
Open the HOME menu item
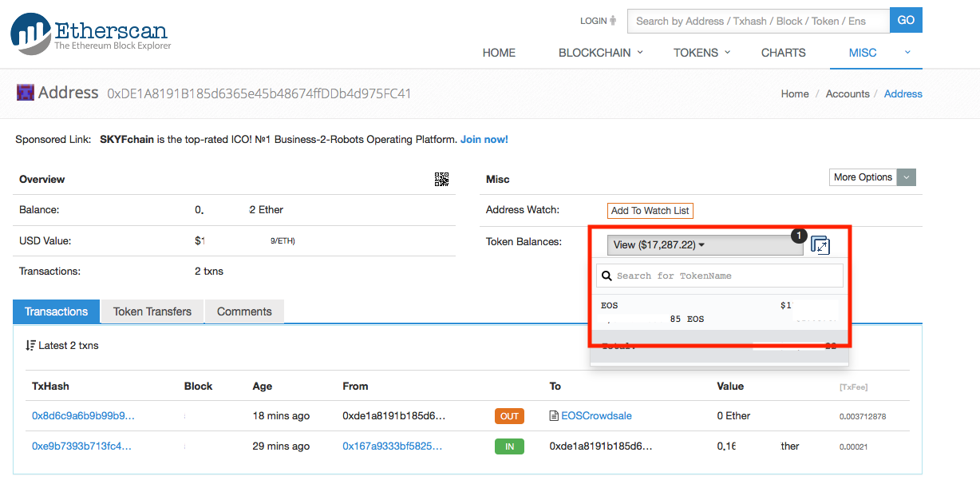499,53
